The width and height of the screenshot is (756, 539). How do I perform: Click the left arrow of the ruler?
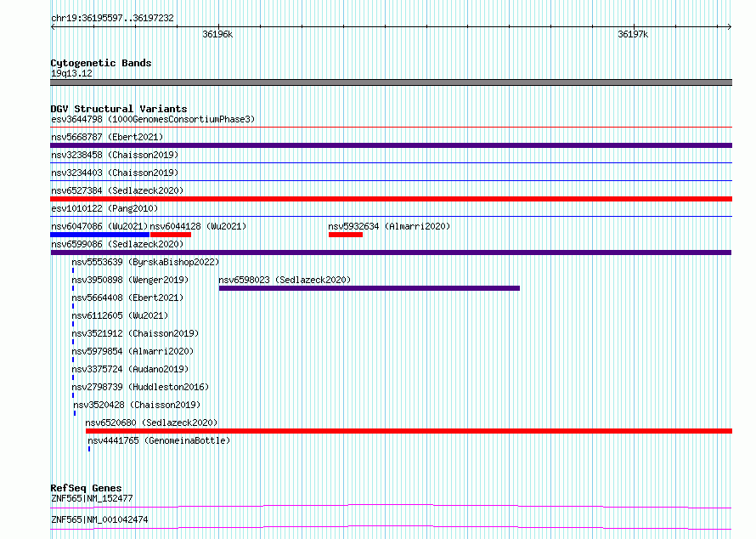(53, 27)
